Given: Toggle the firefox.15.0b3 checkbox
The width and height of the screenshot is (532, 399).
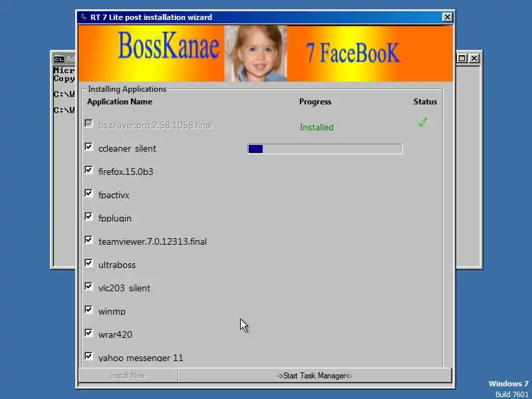Looking at the screenshot, I should tap(88, 170).
